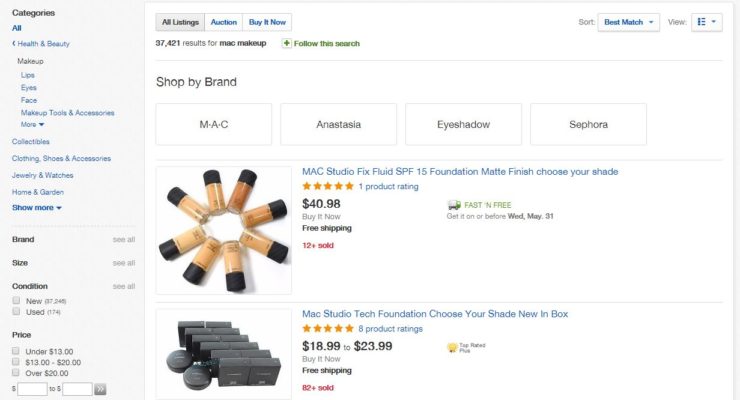Click the minimum price input field
Viewport: 740px width, 400px height.
(x=33, y=388)
